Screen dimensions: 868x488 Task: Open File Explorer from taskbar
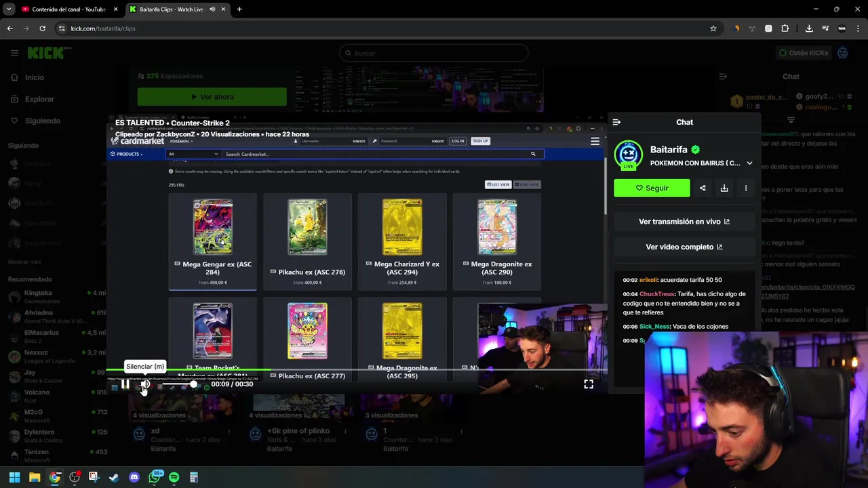[35, 477]
